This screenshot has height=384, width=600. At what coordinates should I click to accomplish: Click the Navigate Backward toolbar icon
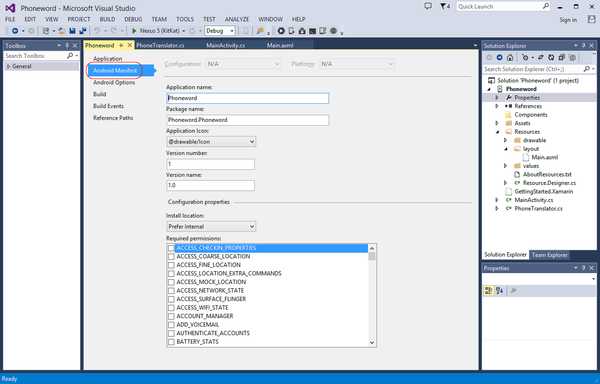coord(15,31)
